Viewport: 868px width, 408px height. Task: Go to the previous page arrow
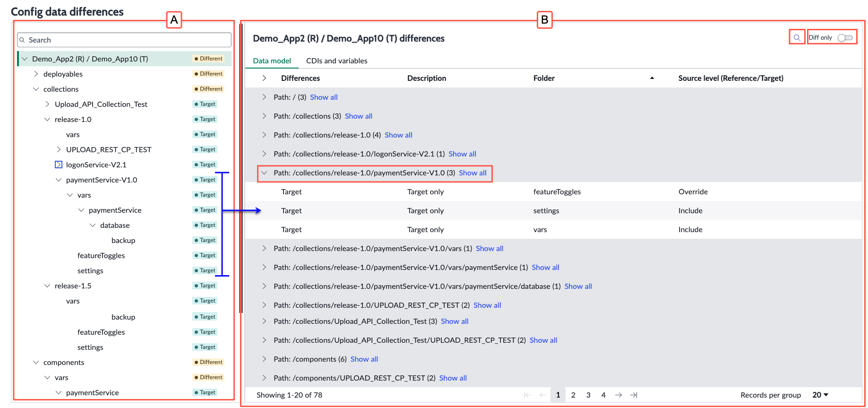pos(543,395)
